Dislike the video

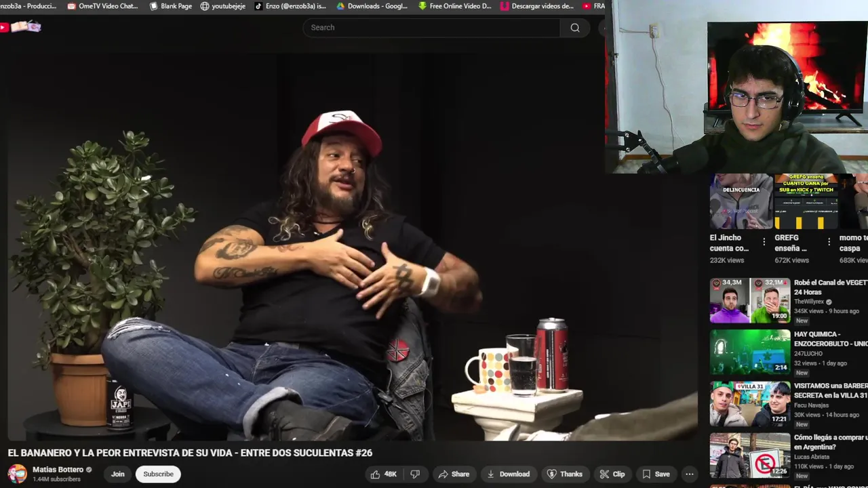coord(415,474)
